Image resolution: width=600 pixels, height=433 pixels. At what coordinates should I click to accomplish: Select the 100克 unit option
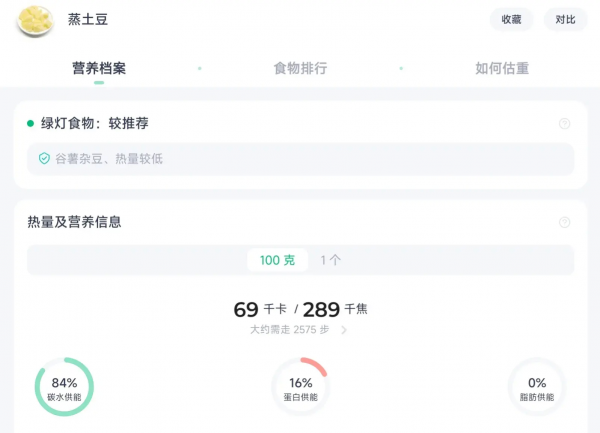(277, 260)
